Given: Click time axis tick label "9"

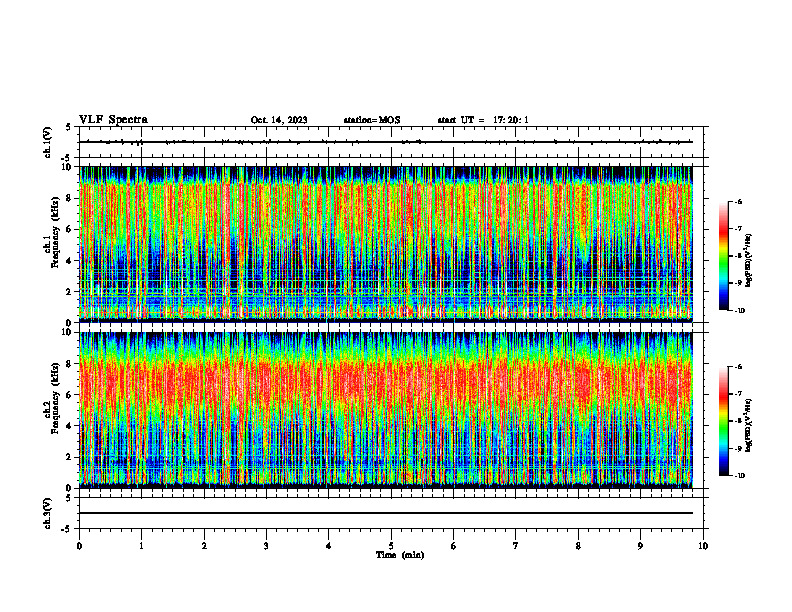Looking at the screenshot, I should 640,546.
